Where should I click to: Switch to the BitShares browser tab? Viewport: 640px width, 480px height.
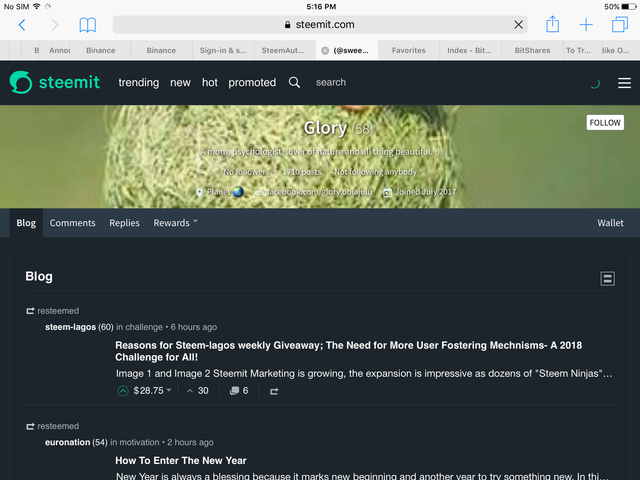(532, 51)
